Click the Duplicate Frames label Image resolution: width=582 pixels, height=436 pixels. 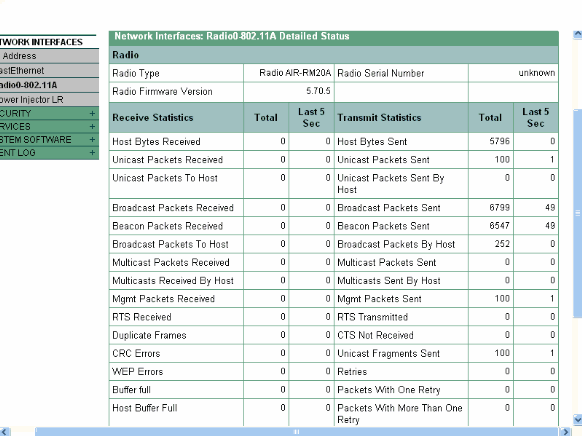point(149,335)
